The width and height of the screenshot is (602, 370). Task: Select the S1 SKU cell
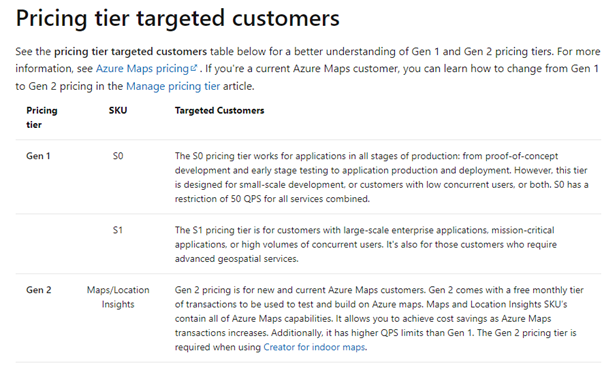(x=117, y=230)
